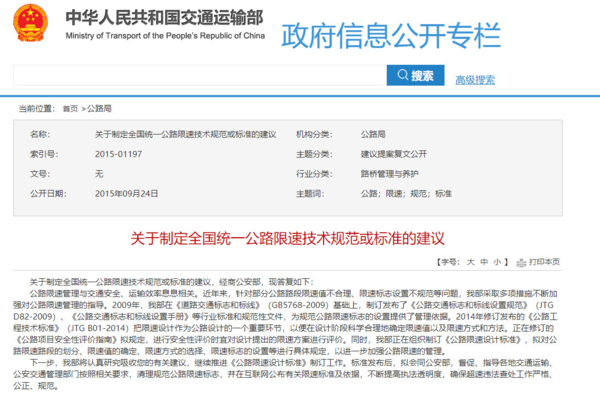Image resolution: width=600 pixels, height=398 pixels.
Task: Set font size to 小
Action: (x=497, y=262)
